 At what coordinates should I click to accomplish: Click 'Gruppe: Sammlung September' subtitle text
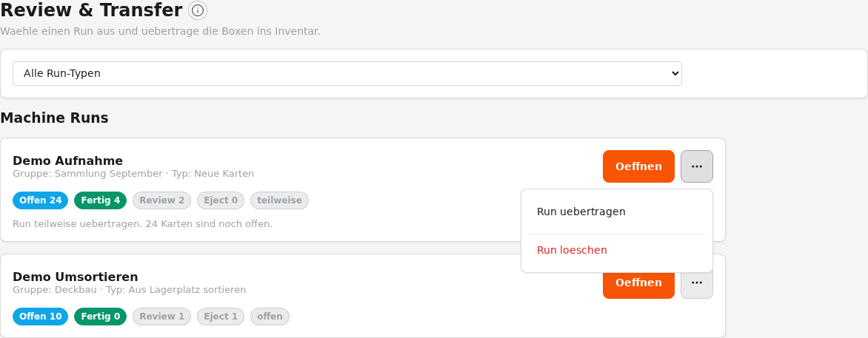click(87, 174)
